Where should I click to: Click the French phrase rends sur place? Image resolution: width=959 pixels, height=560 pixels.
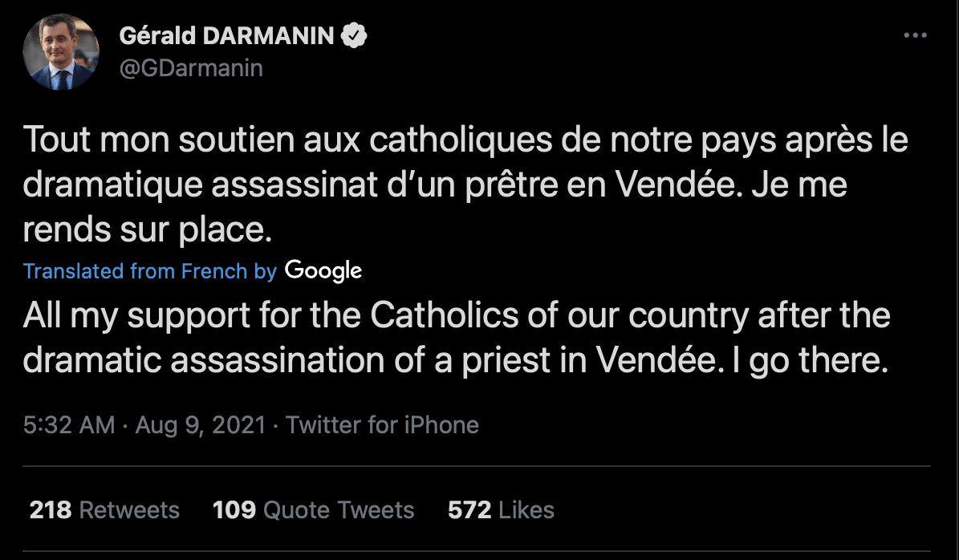tap(143, 230)
